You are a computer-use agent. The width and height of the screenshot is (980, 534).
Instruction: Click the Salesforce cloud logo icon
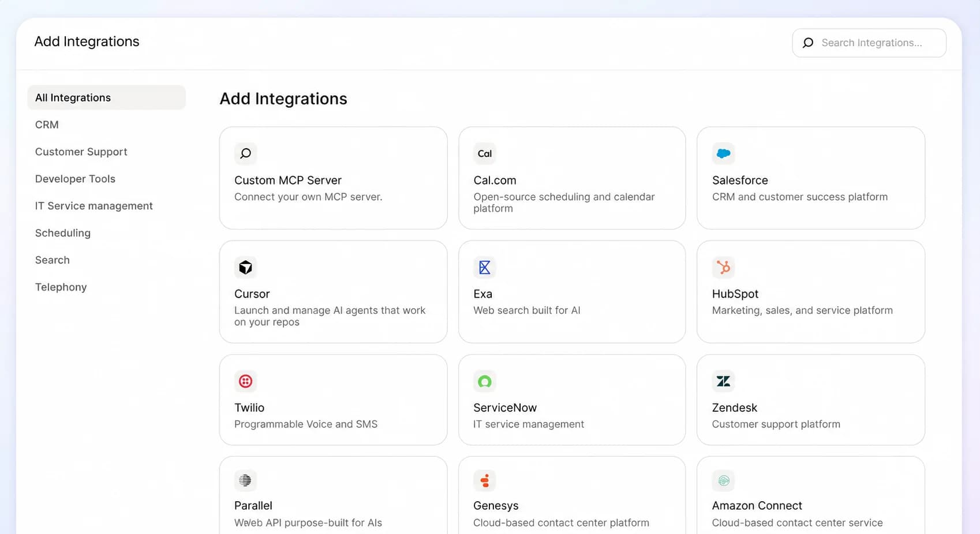pos(723,153)
